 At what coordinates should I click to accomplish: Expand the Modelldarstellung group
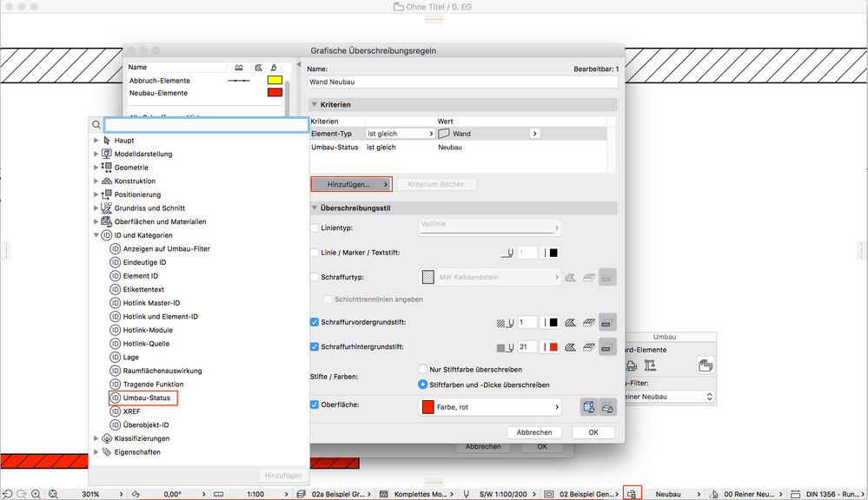click(96, 154)
